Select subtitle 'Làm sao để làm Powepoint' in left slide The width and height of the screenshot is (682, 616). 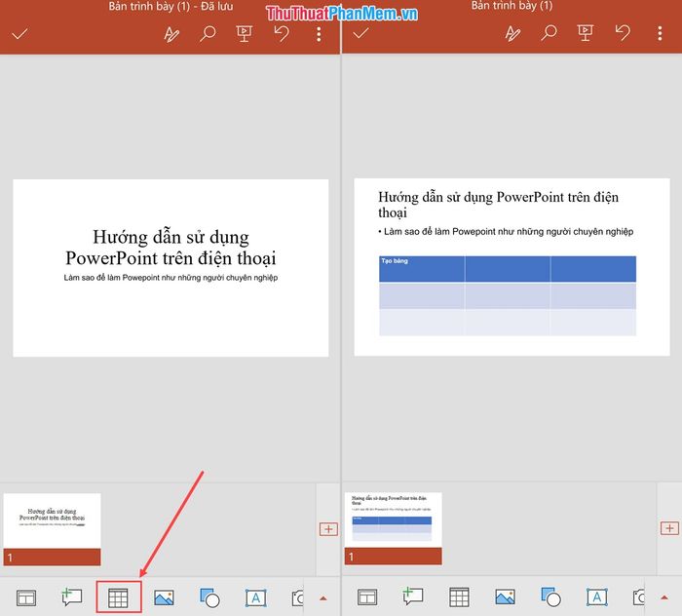(170, 278)
